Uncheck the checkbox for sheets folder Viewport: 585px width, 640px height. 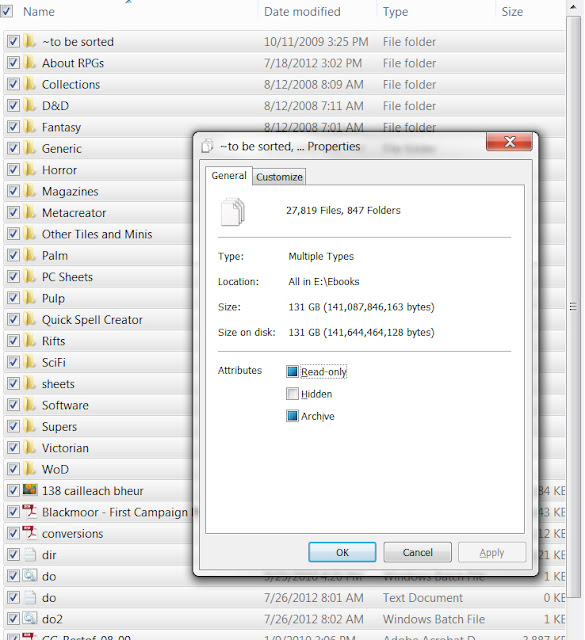coord(13,383)
